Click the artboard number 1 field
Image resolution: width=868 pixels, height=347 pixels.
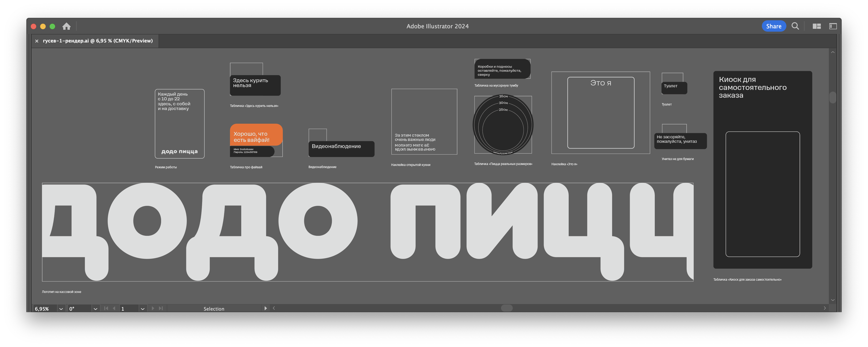129,309
